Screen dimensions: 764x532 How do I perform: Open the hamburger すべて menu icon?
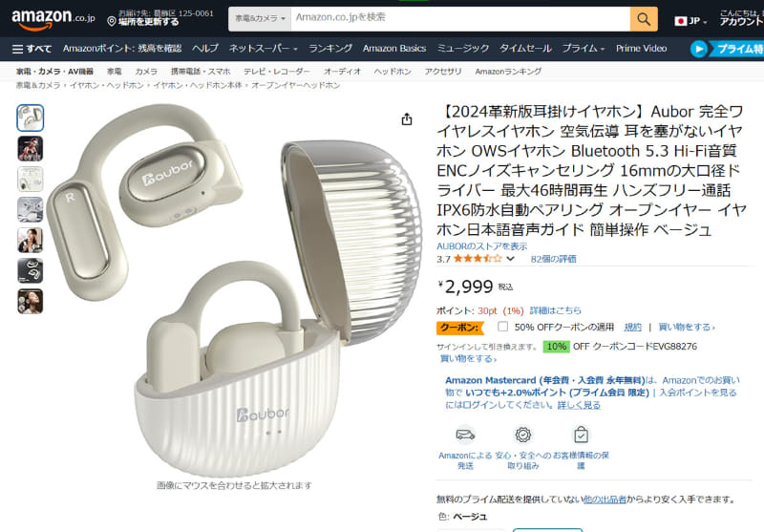(17, 49)
